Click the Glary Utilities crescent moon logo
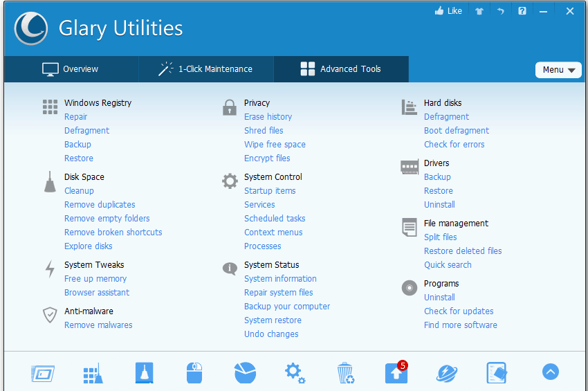Image resolution: width=588 pixels, height=391 pixels. [30, 28]
